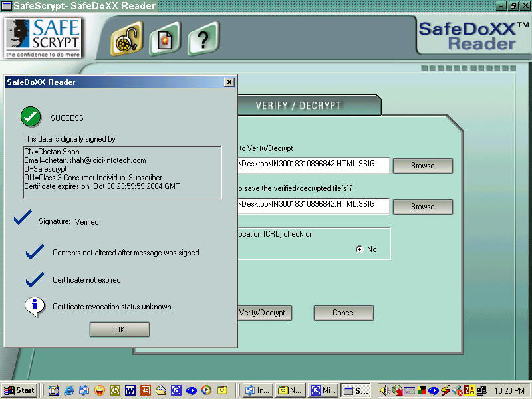The width and height of the screenshot is (532, 399).
Task: Switch to the 'Mi...' taskbar window
Action: click(323, 390)
